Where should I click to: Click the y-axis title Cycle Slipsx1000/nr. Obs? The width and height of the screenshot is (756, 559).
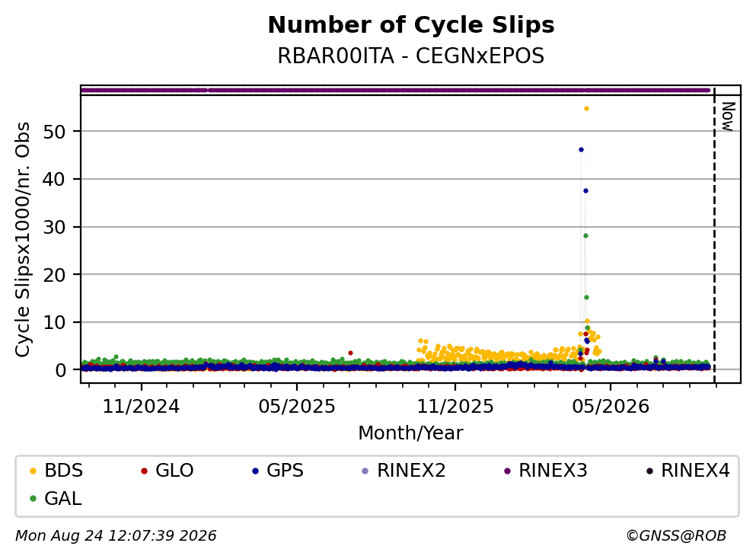[22, 240]
